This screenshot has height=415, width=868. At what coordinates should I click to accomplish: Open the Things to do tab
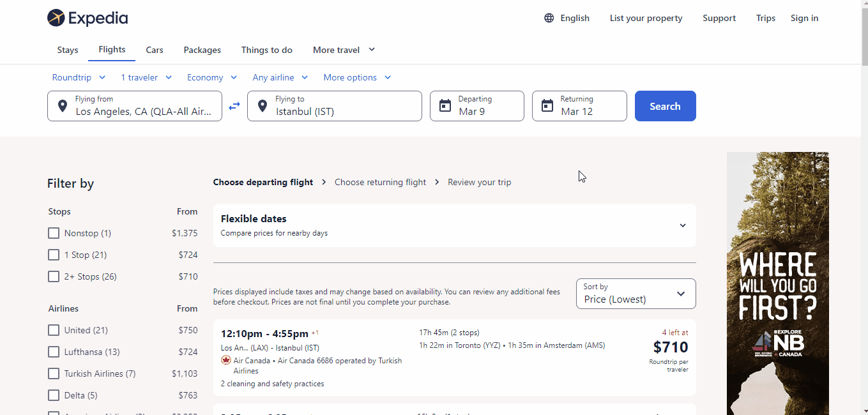click(x=267, y=50)
